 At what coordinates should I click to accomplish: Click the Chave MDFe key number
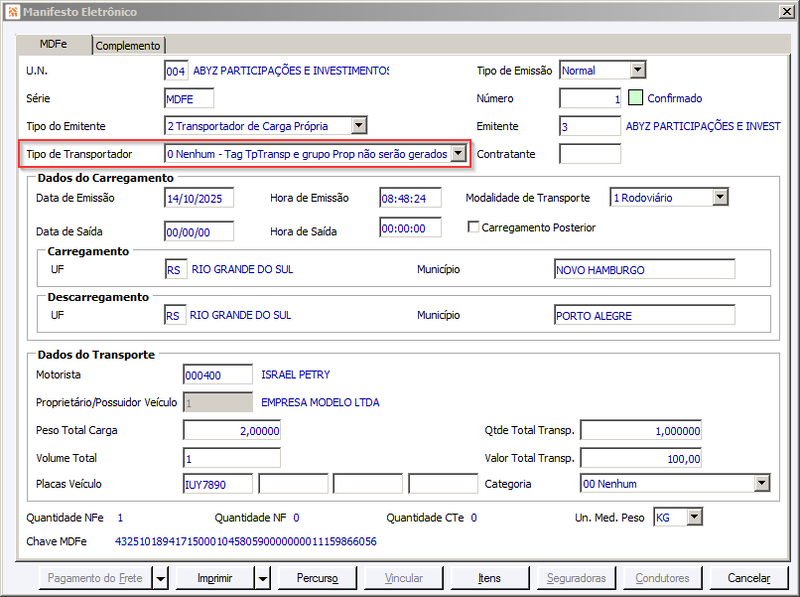click(246, 541)
